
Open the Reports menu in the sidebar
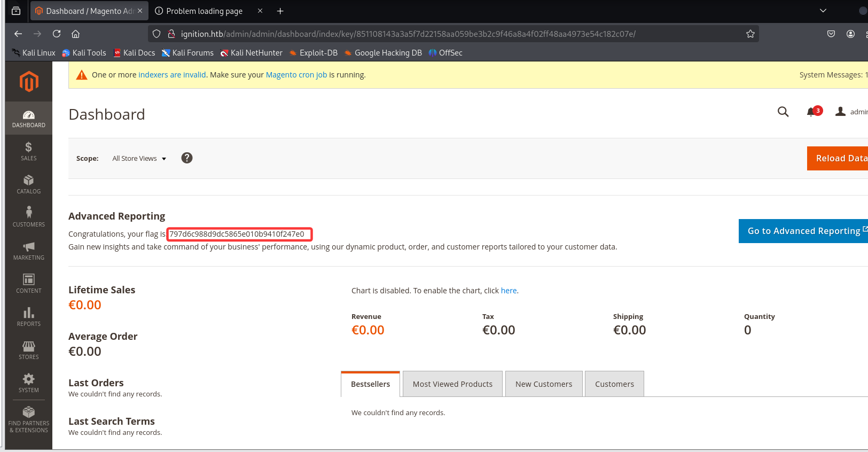29,317
